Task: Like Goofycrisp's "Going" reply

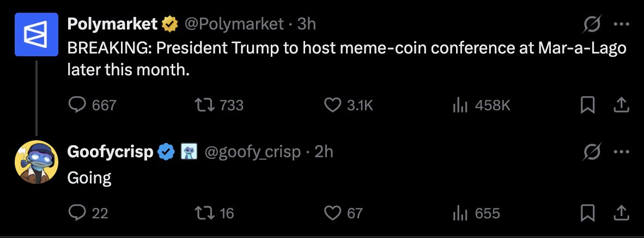Action: (x=332, y=212)
